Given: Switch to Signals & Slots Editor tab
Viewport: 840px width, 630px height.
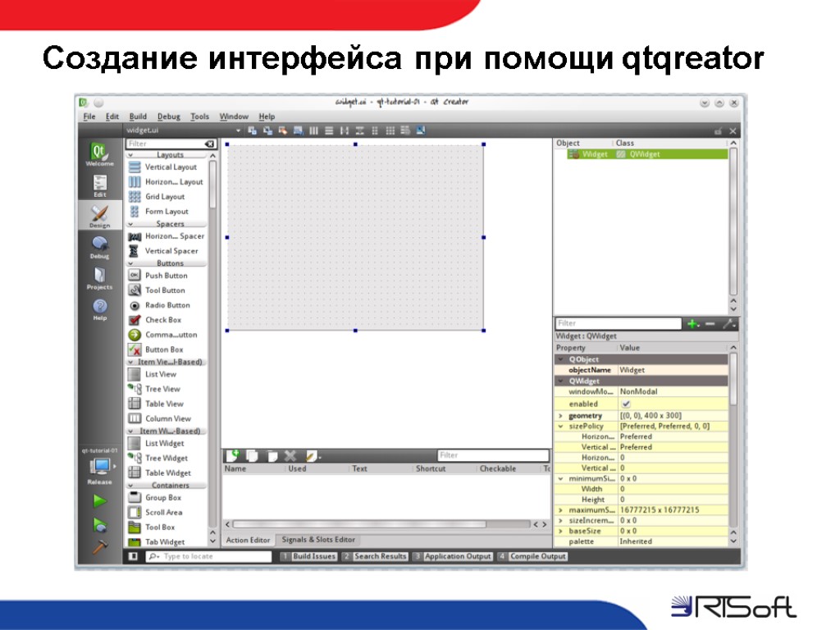Looking at the screenshot, I should pos(318,540).
